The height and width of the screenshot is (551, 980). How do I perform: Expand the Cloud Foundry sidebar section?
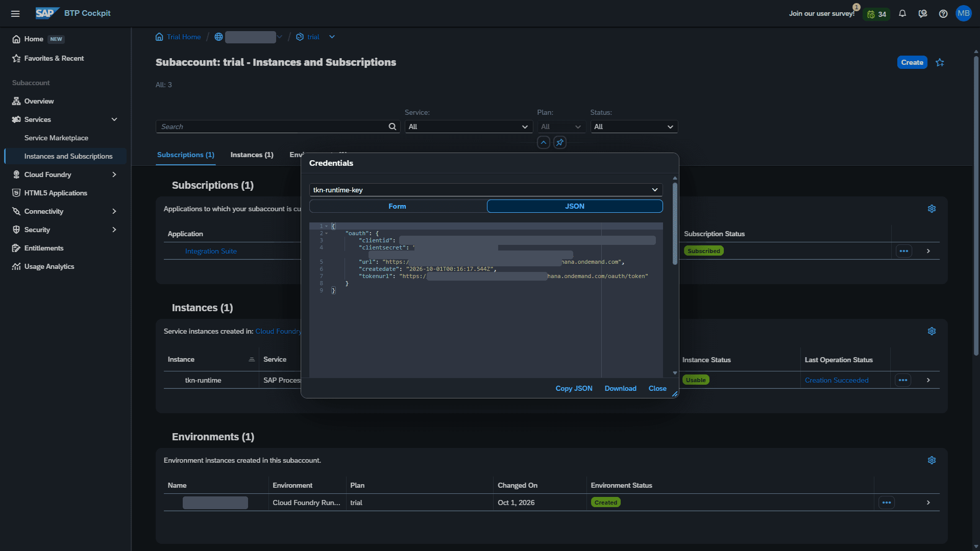point(114,174)
